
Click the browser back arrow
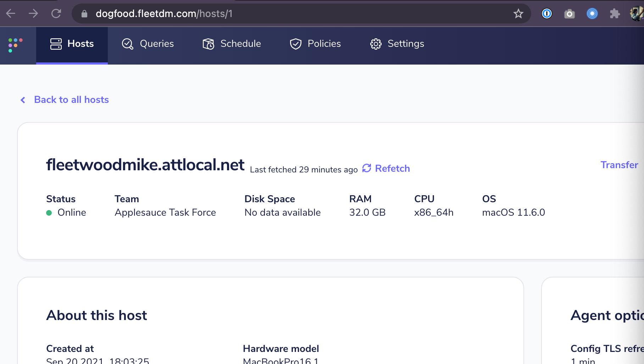click(11, 13)
